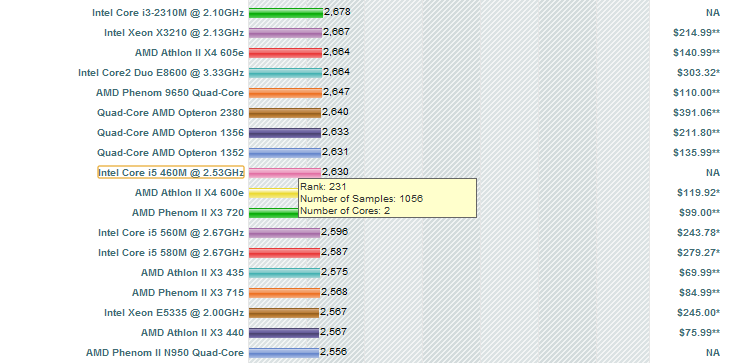Click the AMD Athlon II X3 440 link
The image size is (746, 363).
192,333
